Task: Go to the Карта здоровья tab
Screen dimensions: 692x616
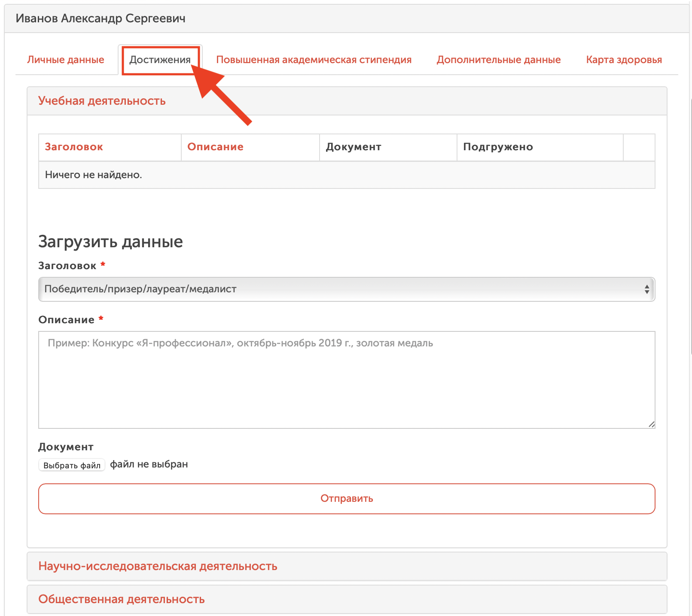Action: pyautogui.click(x=624, y=60)
